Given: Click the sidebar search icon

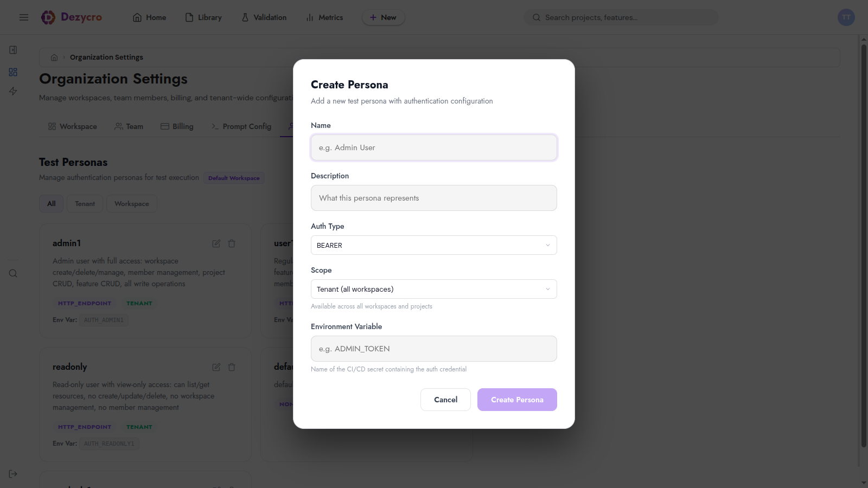Looking at the screenshot, I should [13, 273].
